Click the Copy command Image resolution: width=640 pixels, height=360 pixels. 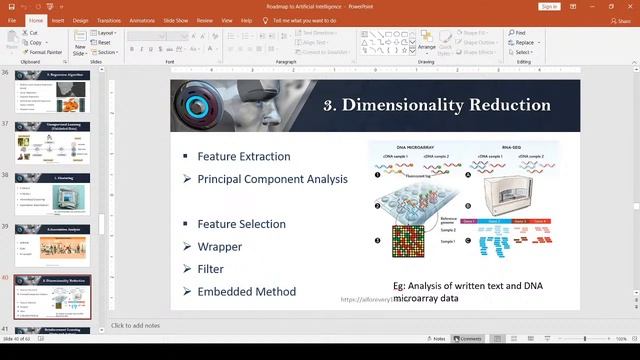tap(32, 42)
